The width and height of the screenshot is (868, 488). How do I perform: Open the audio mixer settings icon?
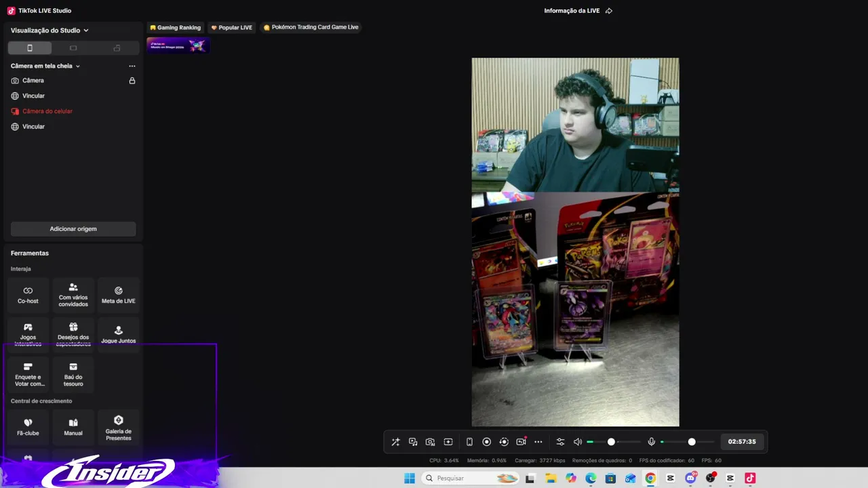pos(560,442)
